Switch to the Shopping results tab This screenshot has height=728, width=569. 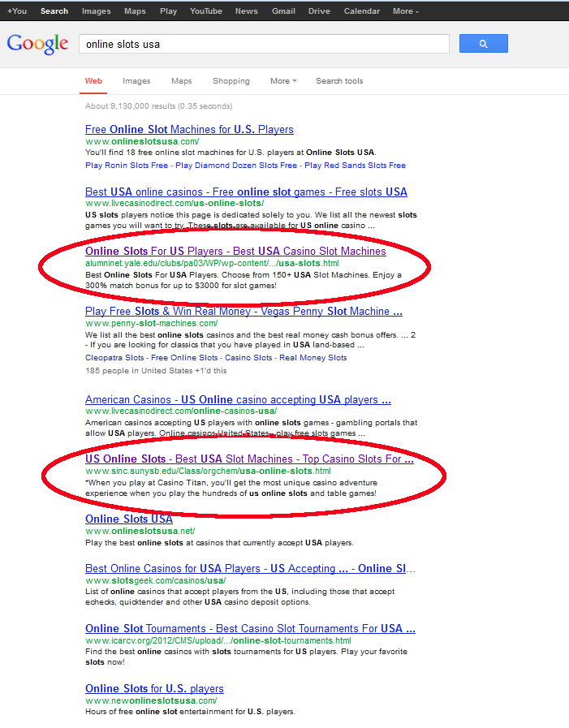[231, 81]
